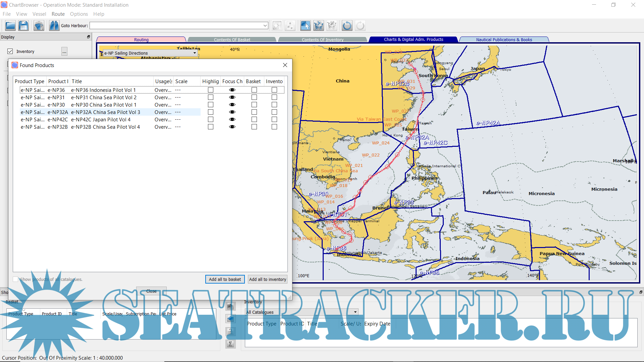
Task: Click the save floppy disk icon
Action: point(23,25)
